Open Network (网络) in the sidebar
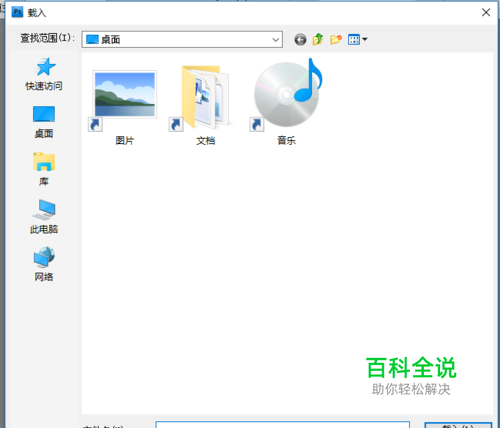 [x=44, y=264]
